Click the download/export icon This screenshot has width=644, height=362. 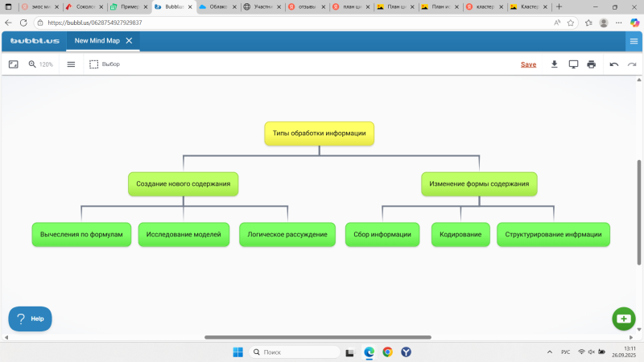point(554,64)
